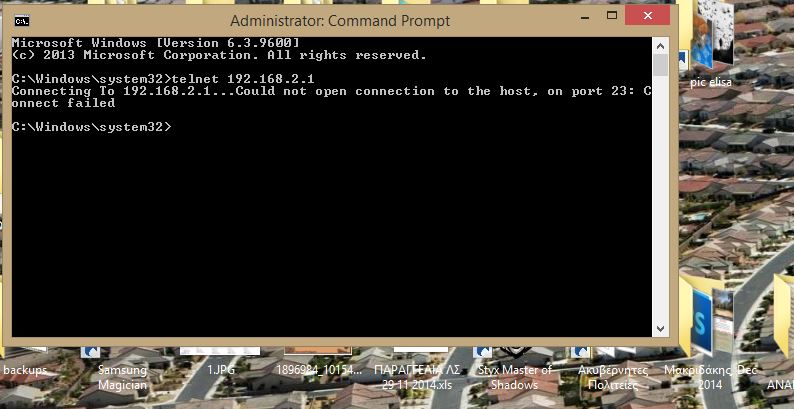Open the ΠΑΡΑΓΓΕΛΙΑ ΛΣ 29 11 2014.xls spreadsheet
Viewport: 794px width, 409px height.
pos(417,378)
